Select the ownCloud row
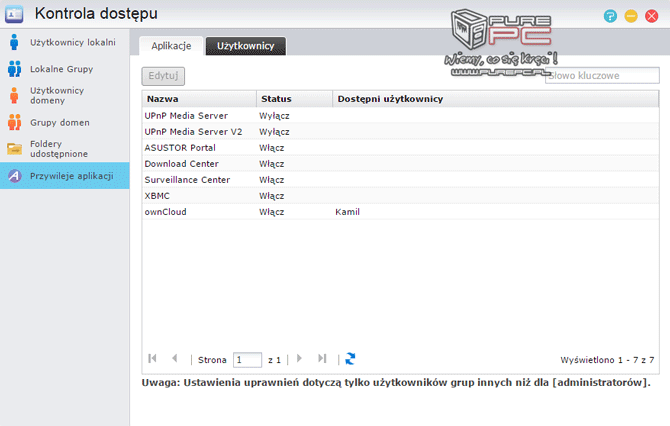670x426 pixels. coord(400,212)
